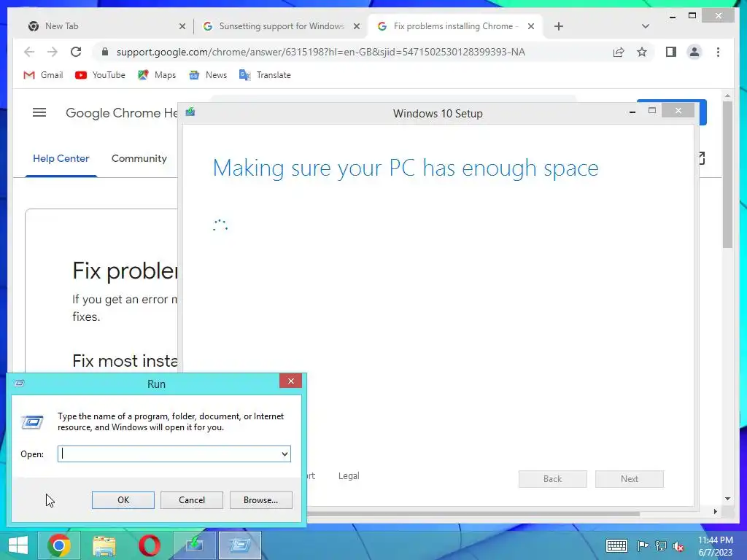The height and width of the screenshot is (560, 747).
Task: Switch to Sunsetting support for Windows tab
Action: [x=281, y=26]
